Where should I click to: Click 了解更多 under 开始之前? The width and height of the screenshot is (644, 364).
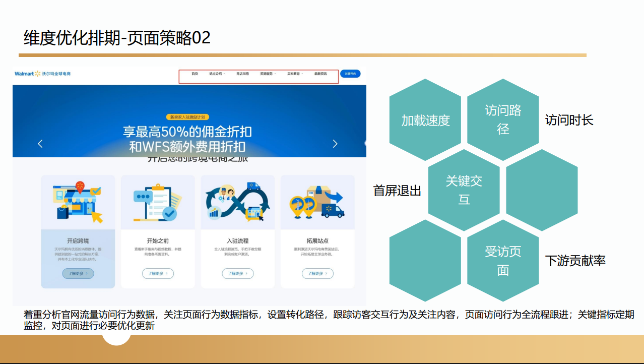tap(158, 273)
